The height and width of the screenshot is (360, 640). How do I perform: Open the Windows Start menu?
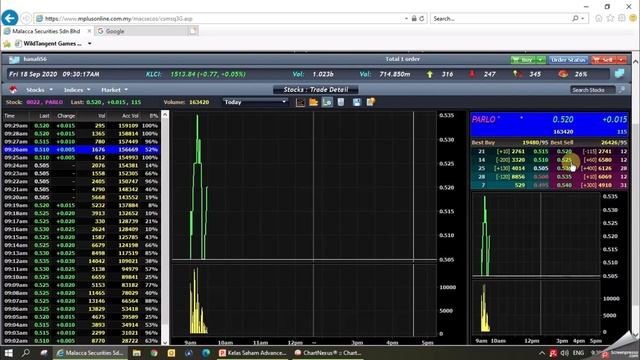[x=8, y=353]
